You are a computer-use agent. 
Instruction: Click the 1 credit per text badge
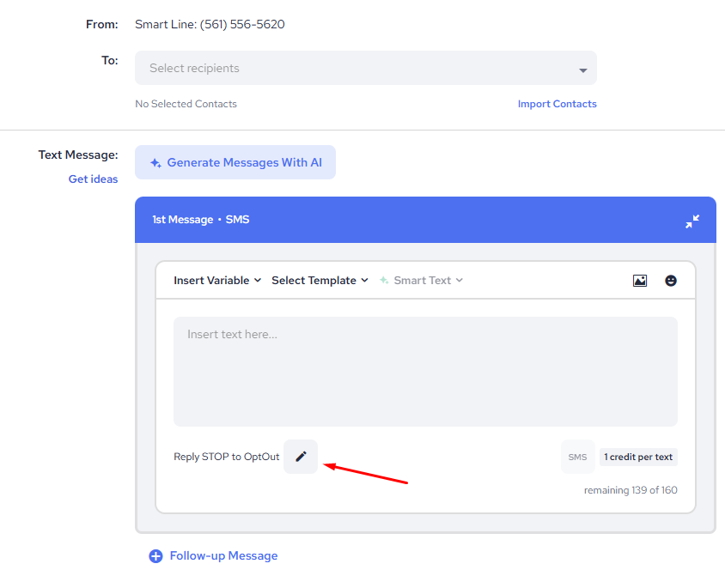tap(638, 457)
